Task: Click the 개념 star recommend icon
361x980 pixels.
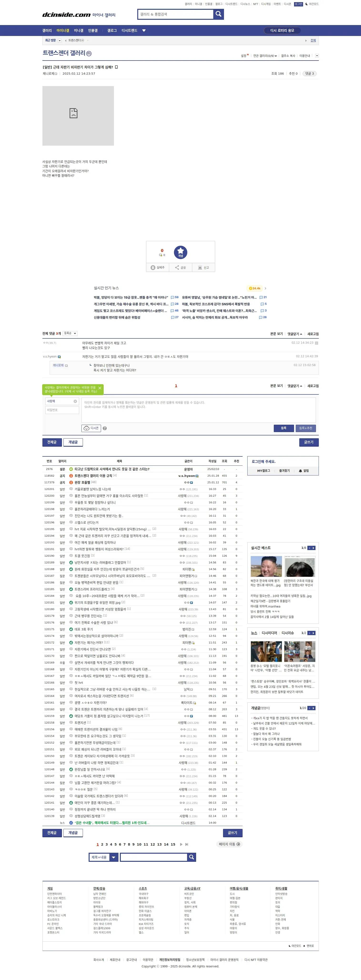Action: [180, 252]
